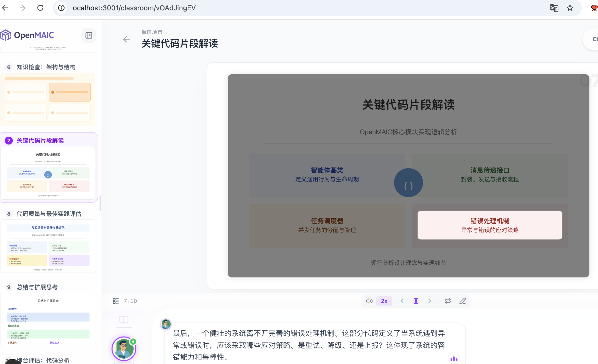
Task: Collapse the left sidebar panel
Action: pos(89,35)
